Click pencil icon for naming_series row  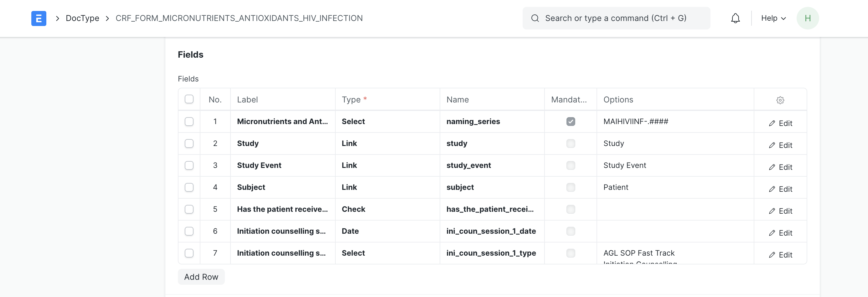(772, 123)
